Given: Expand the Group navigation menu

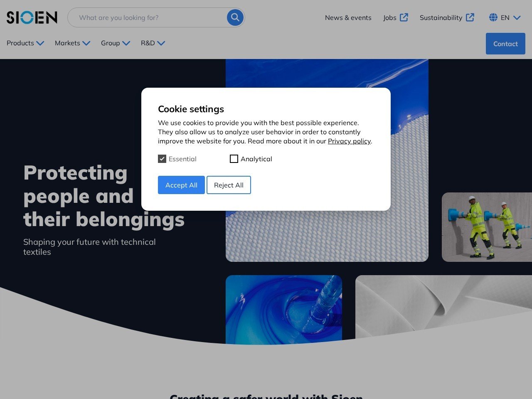Looking at the screenshot, I should click(115, 43).
